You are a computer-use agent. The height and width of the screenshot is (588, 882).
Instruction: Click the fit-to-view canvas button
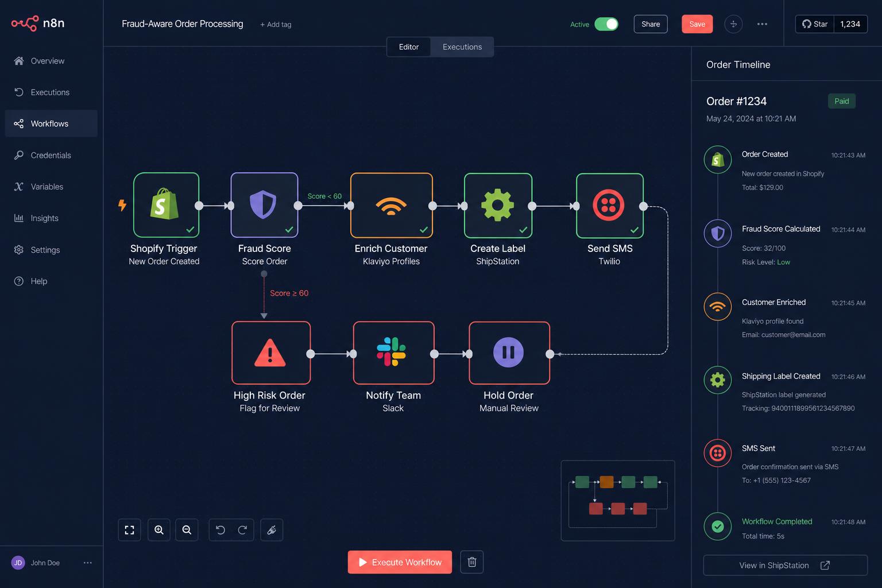click(129, 530)
